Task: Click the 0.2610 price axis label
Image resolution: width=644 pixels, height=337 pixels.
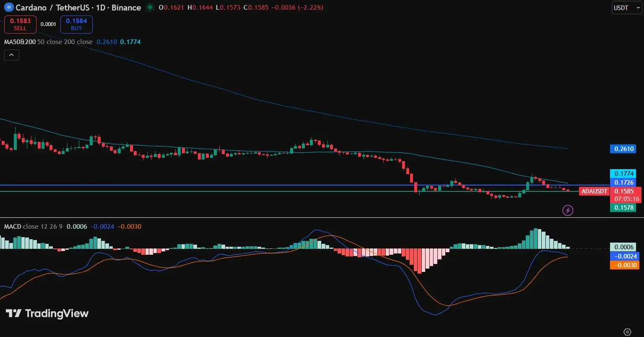Action: (623, 149)
